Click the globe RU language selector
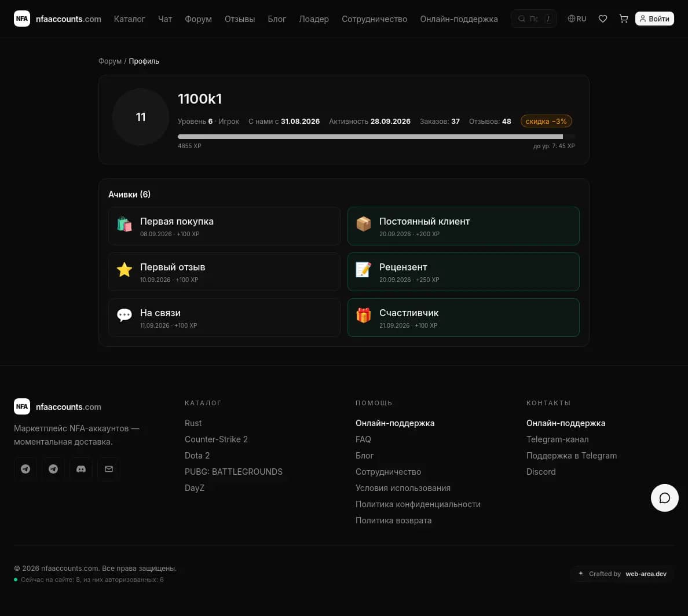Image resolution: width=688 pixels, height=616 pixels. (577, 19)
